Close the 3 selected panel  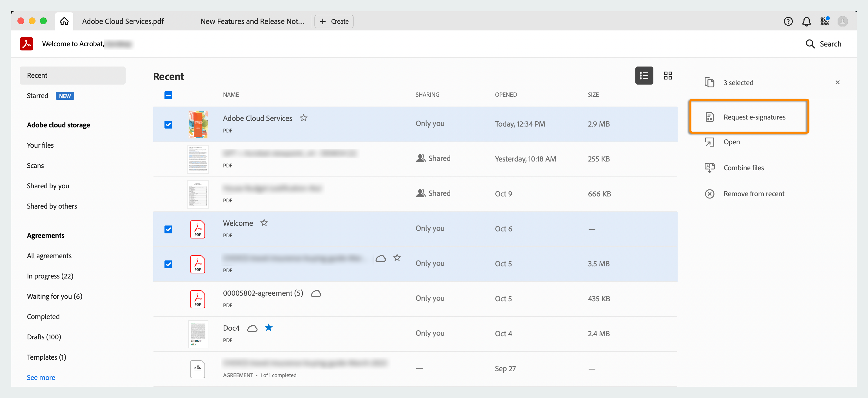(837, 83)
